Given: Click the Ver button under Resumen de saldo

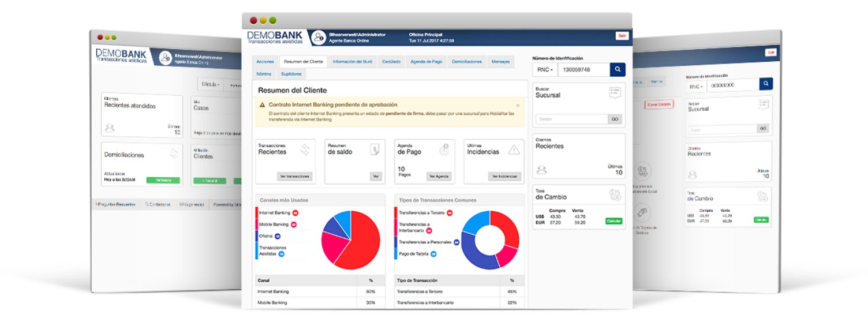Looking at the screenshot, I should pos(376,177).
